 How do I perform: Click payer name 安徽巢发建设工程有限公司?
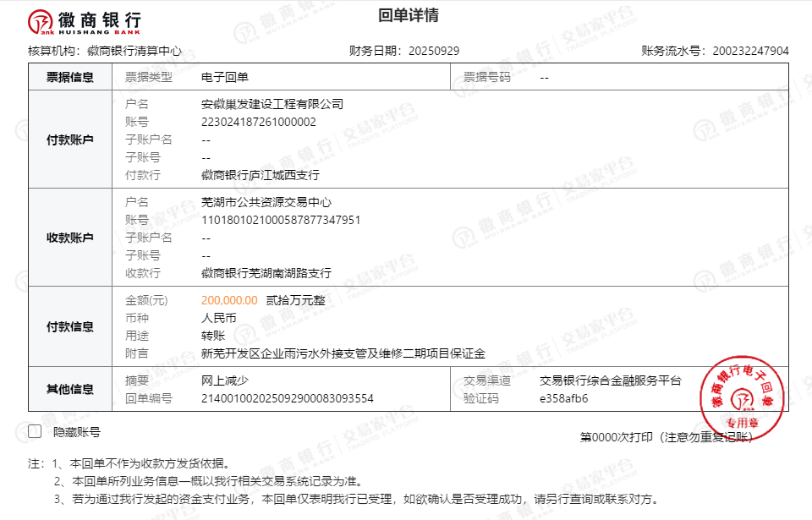click(272, 104)
